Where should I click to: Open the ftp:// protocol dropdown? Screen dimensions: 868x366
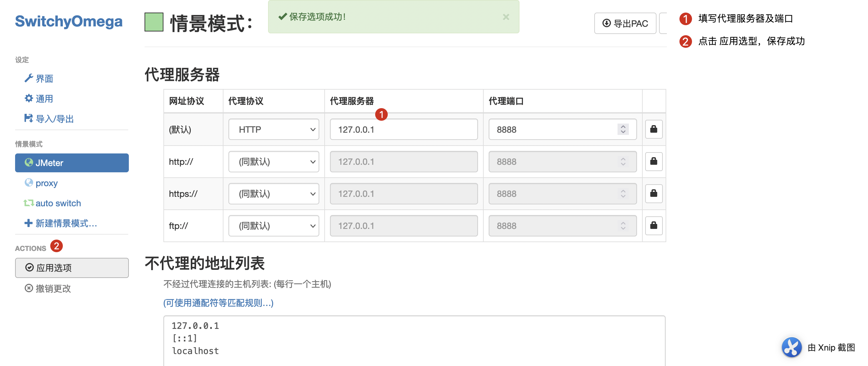pyautogui.click(x=274, y=226)
